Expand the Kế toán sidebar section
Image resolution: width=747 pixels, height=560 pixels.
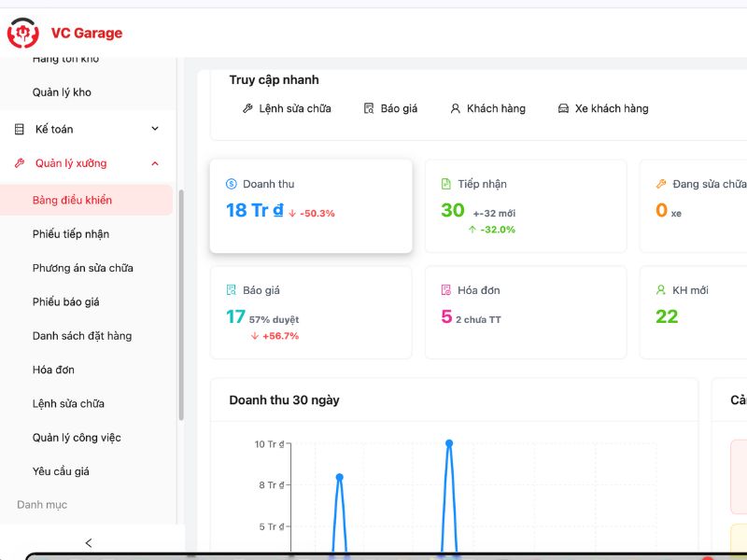click(x=155, y=129)
